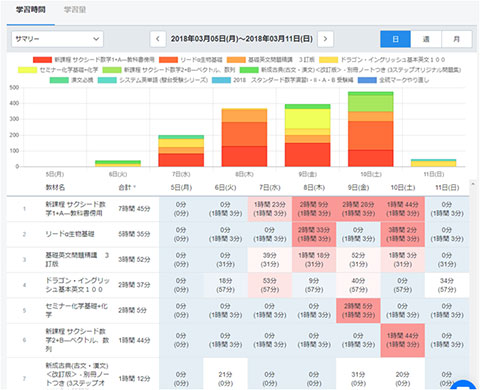480x390 pixels.
Task: Select the 週 view button
Action: coord(426,39)
